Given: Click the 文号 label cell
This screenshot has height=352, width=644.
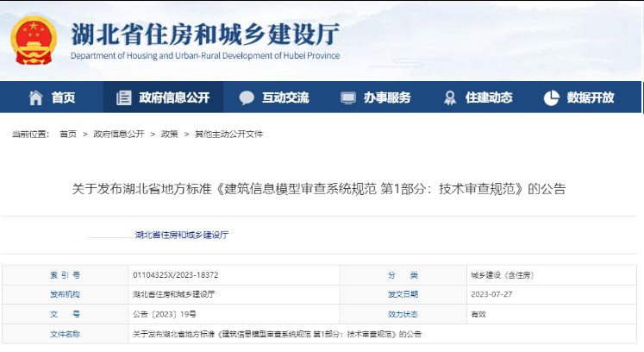Looking at the screenshot, I should coord(65,314).
